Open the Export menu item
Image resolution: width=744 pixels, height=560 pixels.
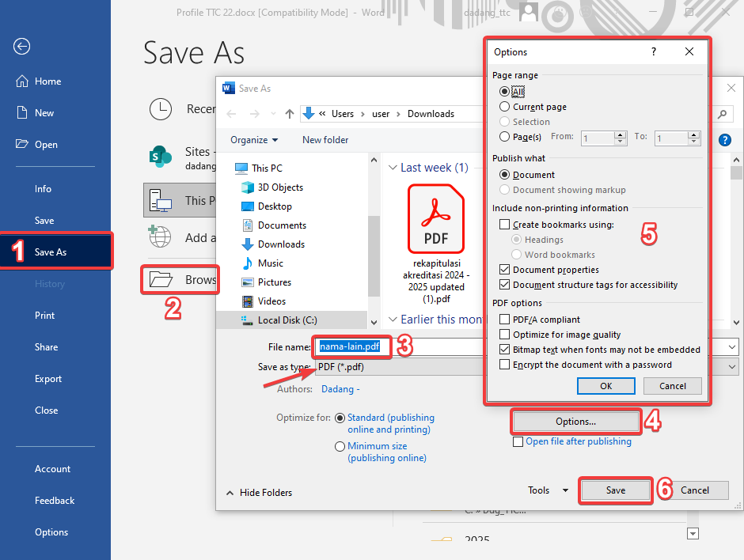click(x=48, y=379)
